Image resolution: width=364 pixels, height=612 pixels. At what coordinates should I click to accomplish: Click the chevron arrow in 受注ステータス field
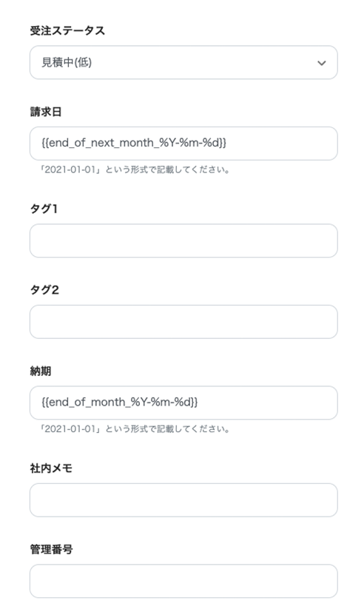tap(322, 63)
